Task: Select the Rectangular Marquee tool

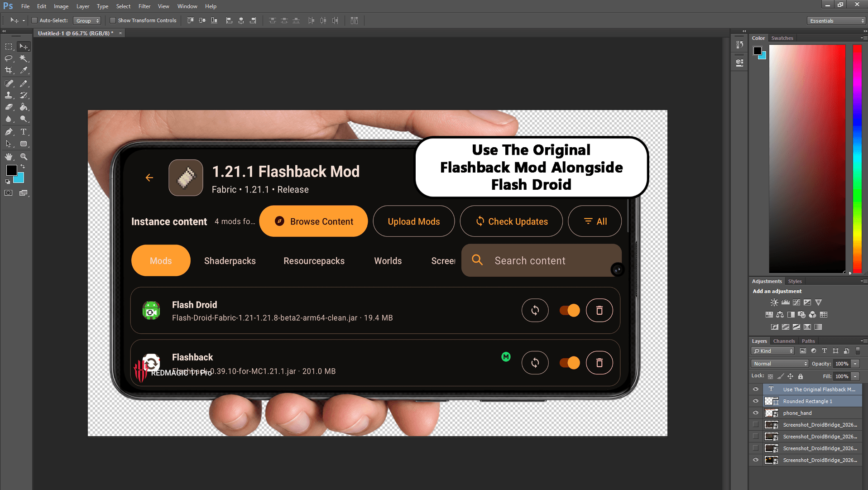Action: (x=9, y=47)
